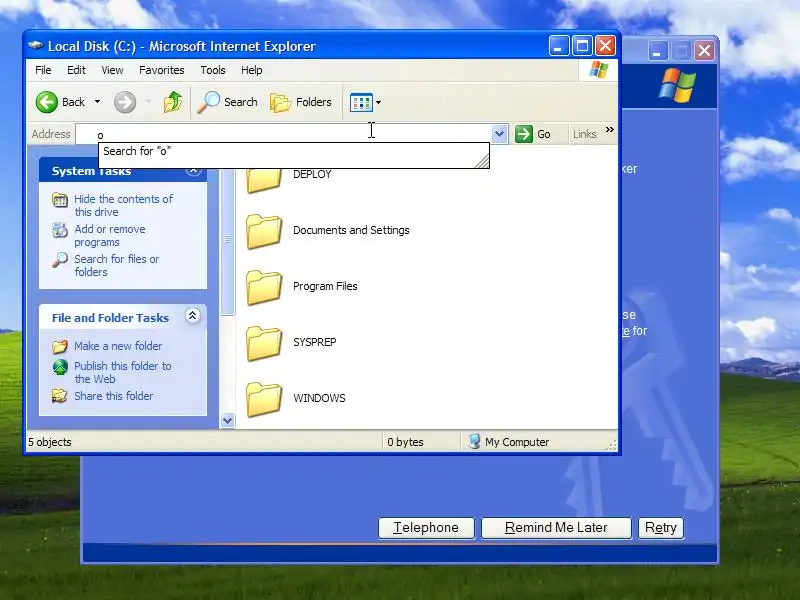This screenshot has height=600, width=800.
Task: Click the side pane scrollbar thumb
Action: 228,241
